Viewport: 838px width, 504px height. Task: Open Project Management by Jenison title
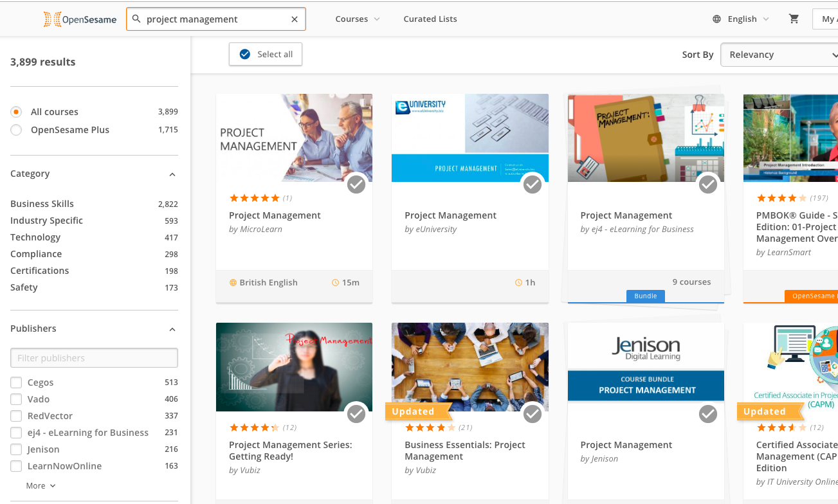pos(626,445)
